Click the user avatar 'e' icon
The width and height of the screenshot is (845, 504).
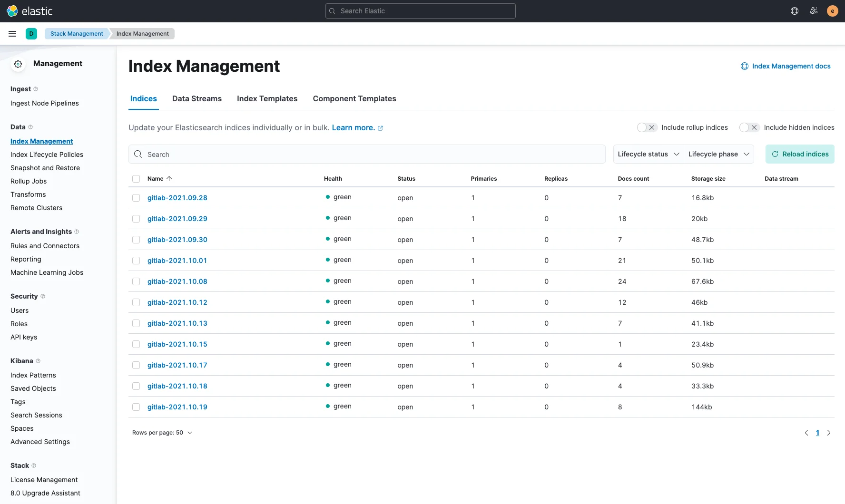click(832, 11)
